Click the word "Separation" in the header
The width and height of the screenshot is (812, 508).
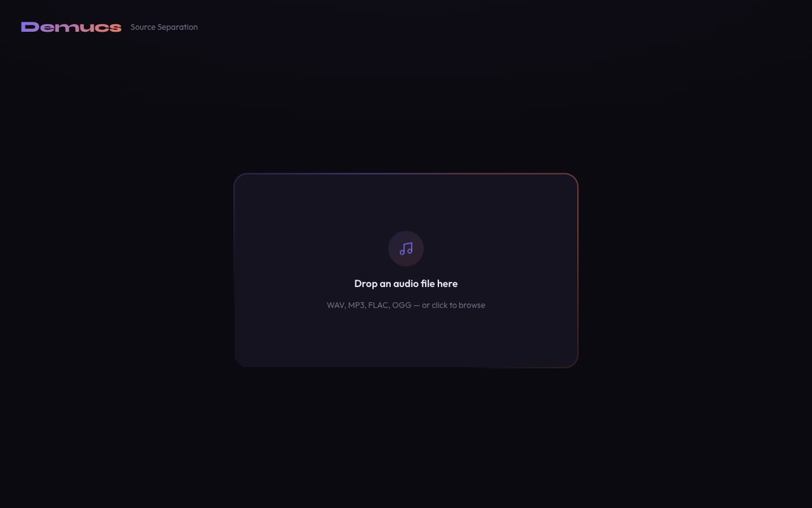point(177,27)
